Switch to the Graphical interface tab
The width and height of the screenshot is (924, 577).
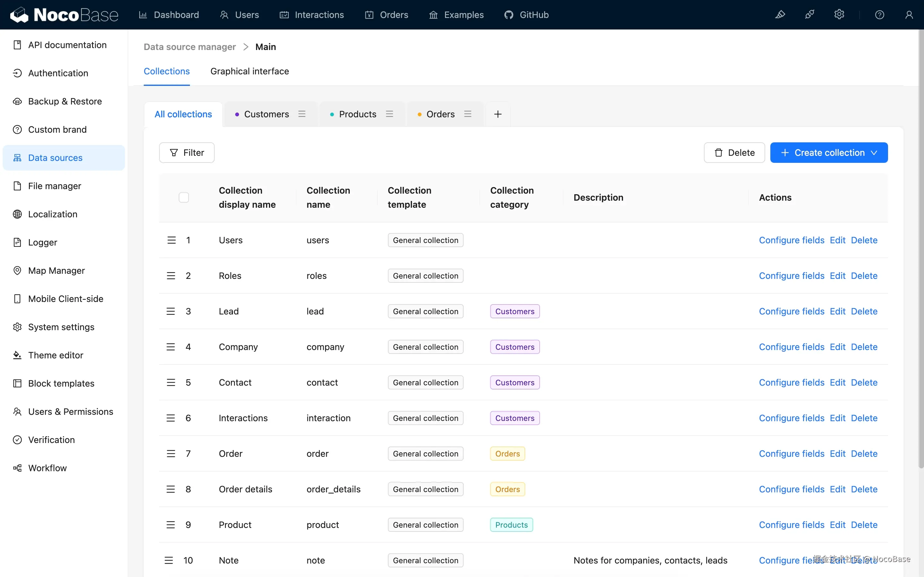click(x=250, y=71)
